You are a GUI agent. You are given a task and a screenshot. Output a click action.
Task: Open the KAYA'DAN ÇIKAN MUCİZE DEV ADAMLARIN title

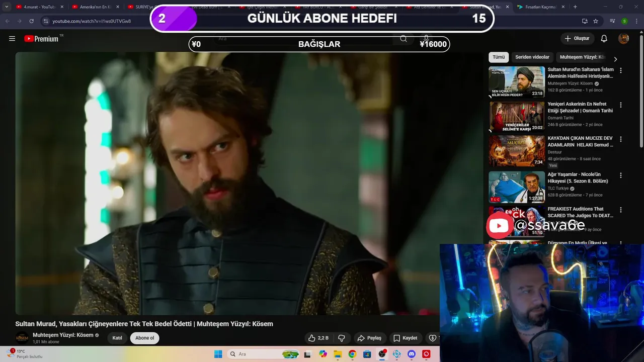click(580, 141)
